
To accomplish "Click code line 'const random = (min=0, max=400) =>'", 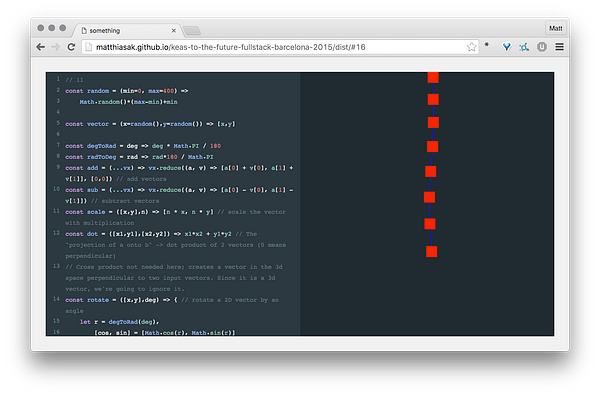I will click(x=127, y=91).
